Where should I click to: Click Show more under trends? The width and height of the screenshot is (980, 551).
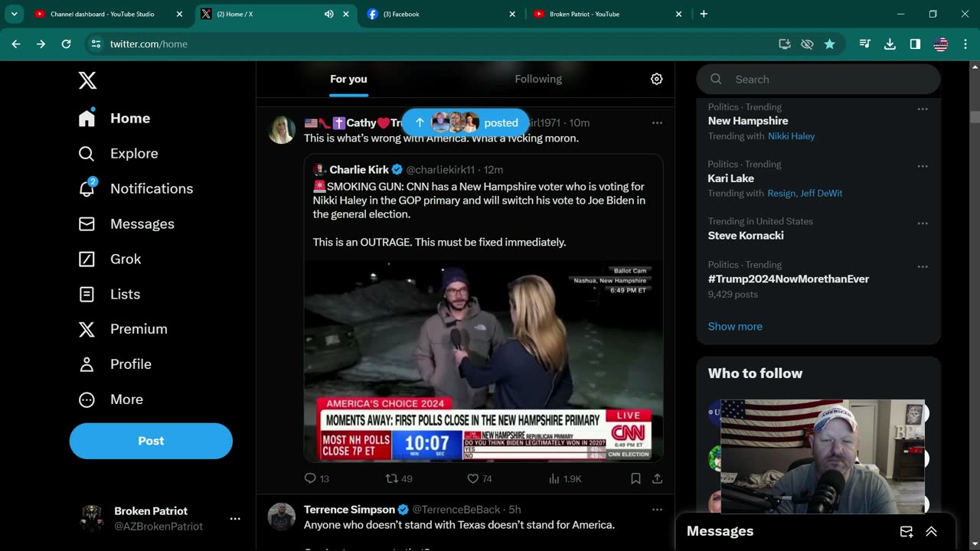[x=735, y=326]
